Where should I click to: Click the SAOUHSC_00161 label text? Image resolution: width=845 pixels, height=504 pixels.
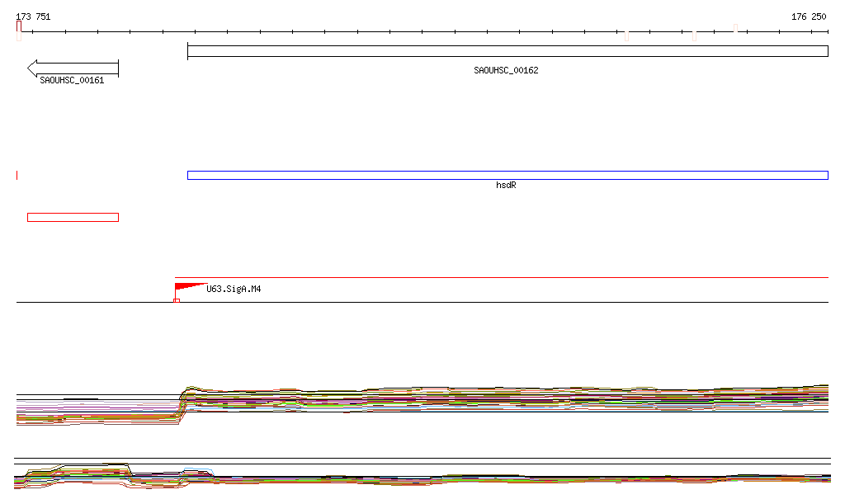(x=72, y=80)
